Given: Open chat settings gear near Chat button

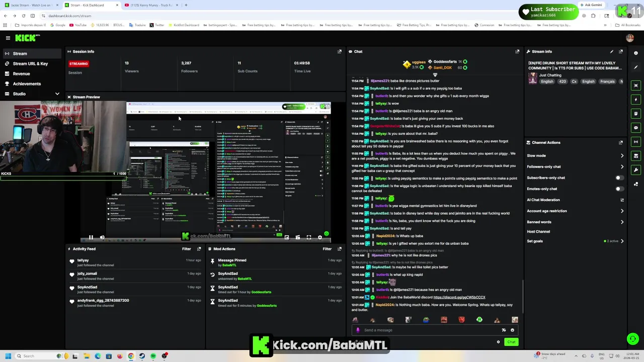Looking at the screenshot, I should pos(498,342).
